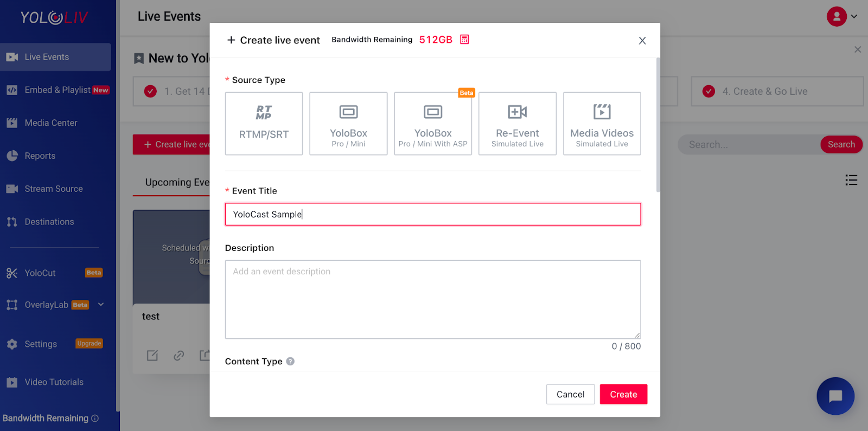
Task: Open bandwidth calculator icon next to 512GB
Action: tap(464, 40)
